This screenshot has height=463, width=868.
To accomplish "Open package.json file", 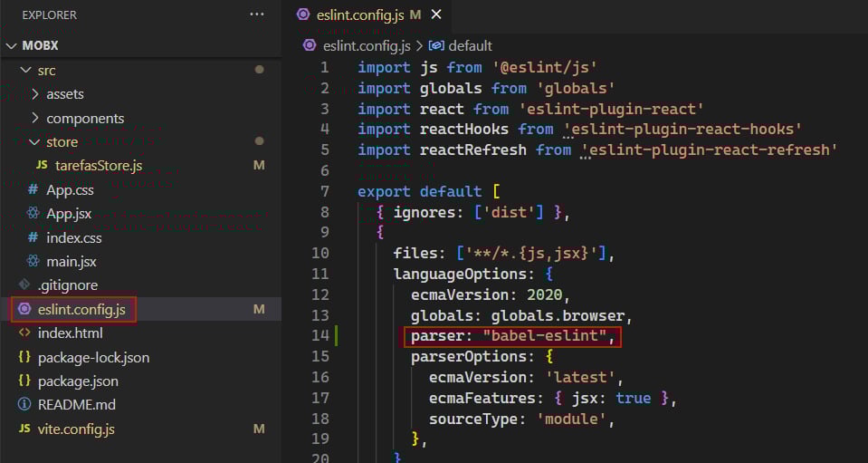I will click(78, 381).
